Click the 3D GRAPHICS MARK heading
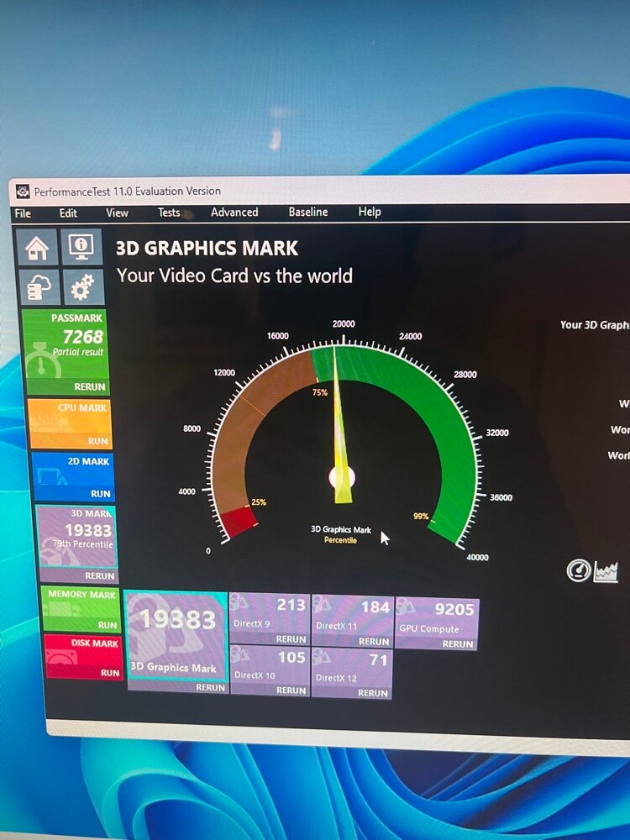The height and width of the screenshot is (840, 630). (207, 248)
